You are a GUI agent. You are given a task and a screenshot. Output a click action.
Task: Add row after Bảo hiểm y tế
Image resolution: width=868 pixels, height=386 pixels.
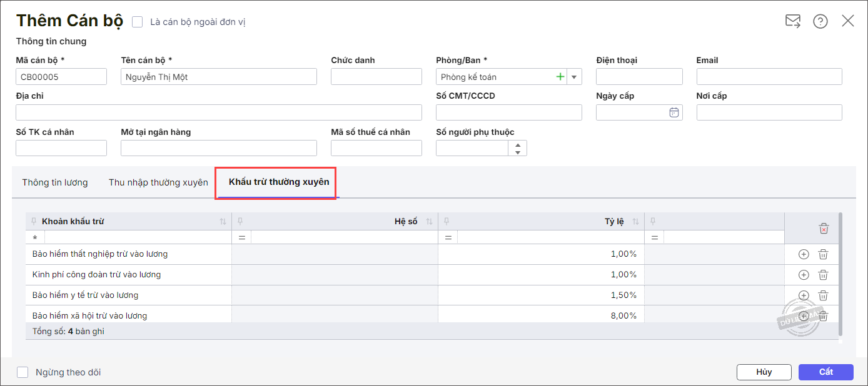pyautogui.click(x=804, y=295)
